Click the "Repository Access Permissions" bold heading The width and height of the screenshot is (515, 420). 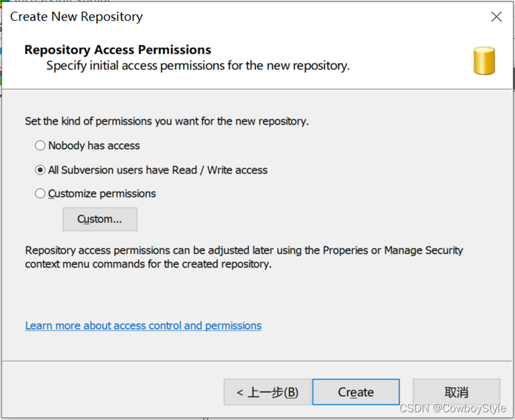pos(117,49)
